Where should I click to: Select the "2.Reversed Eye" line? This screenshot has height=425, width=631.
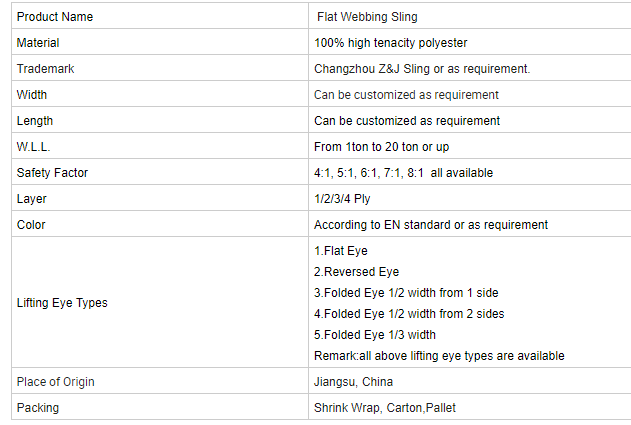[x=356, y=272]
